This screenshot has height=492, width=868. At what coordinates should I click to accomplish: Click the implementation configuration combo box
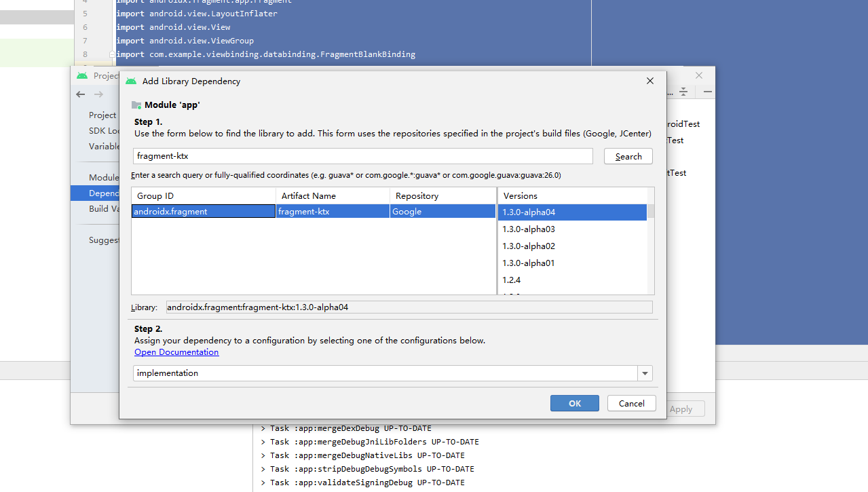392,373
